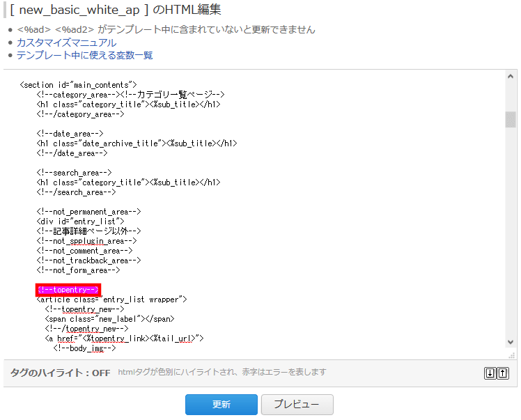This screenshot has width=521, height=420.
Task: Click the scrollbar up arrow
Action: pos(511,77)
